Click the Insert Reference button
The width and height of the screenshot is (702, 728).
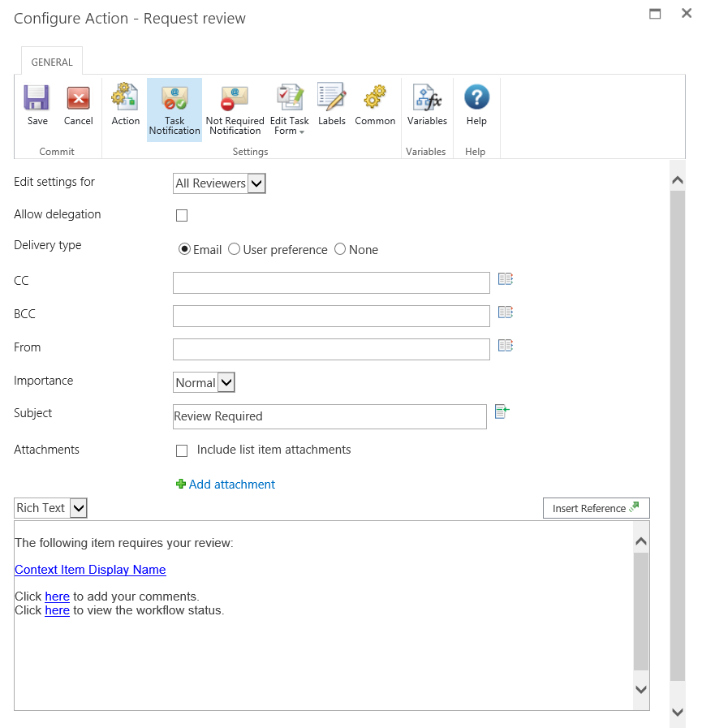click(596, 508)
